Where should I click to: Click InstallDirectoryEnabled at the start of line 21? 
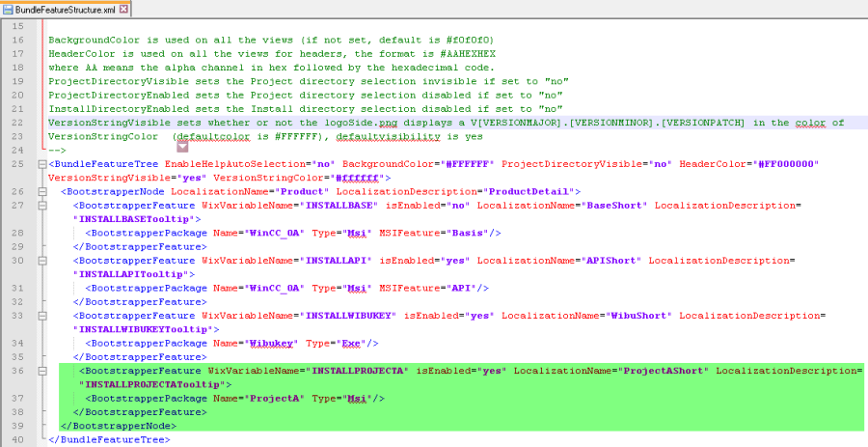click(119, 108)
